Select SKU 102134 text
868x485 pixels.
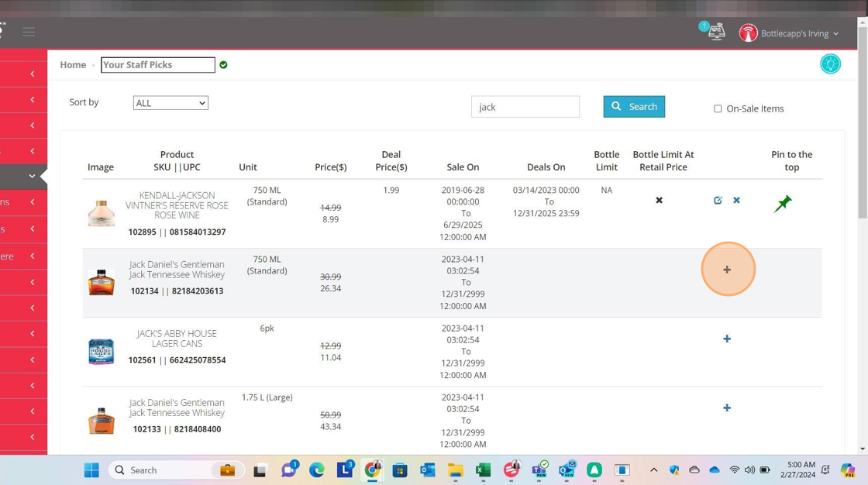click(x=144, y=291)
